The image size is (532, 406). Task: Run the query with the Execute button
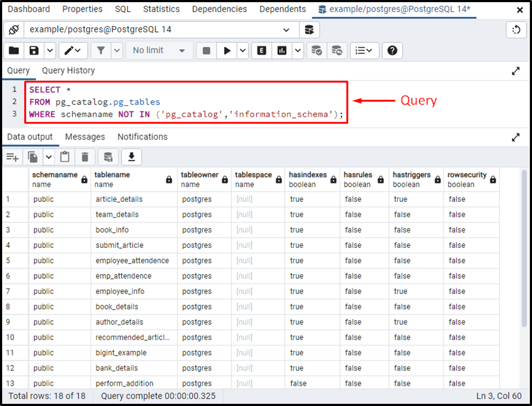click(x=227, y=50)
